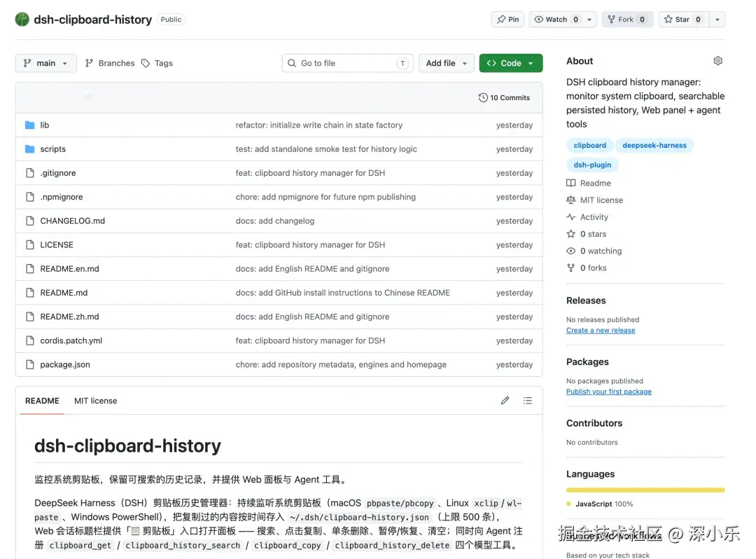Click the commits history clock icon
This screenshot has width=756, height=559.
pyautogui.click(x=483, y=97)
